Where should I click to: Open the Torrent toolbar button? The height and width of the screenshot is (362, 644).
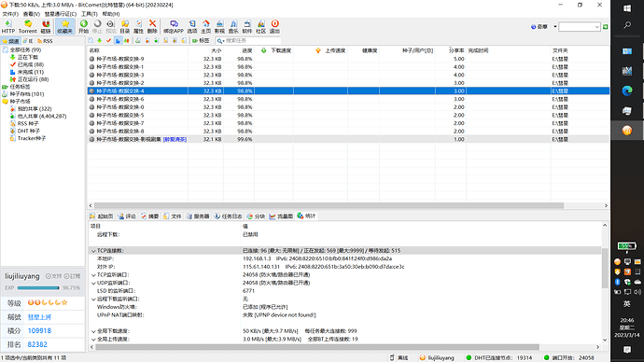(27, 27)
